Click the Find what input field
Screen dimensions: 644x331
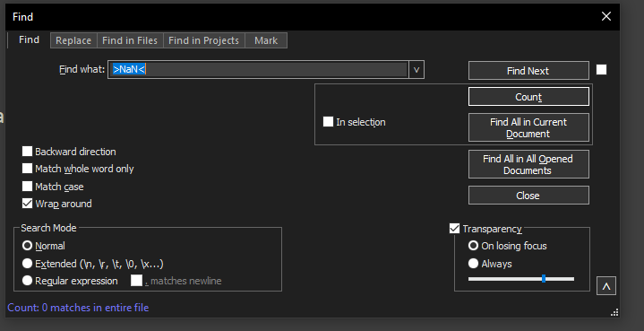pos(259,69)
